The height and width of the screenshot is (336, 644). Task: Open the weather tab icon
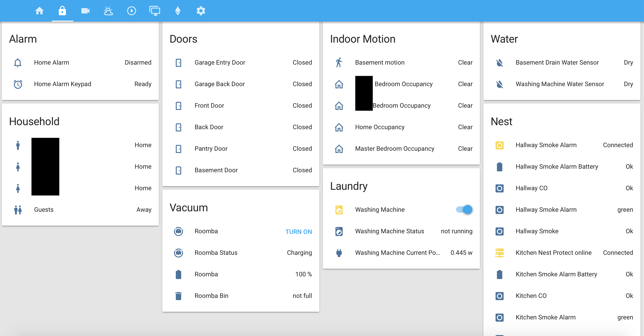(108, 11)
